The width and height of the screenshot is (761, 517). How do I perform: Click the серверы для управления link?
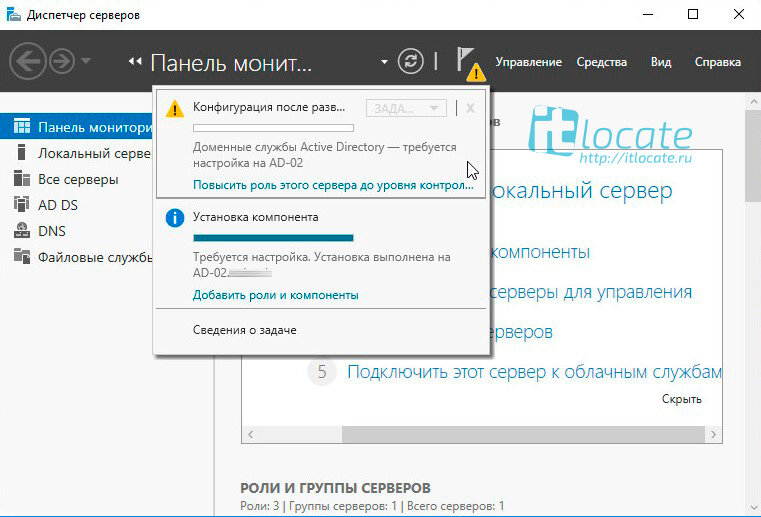coord(591,292)
